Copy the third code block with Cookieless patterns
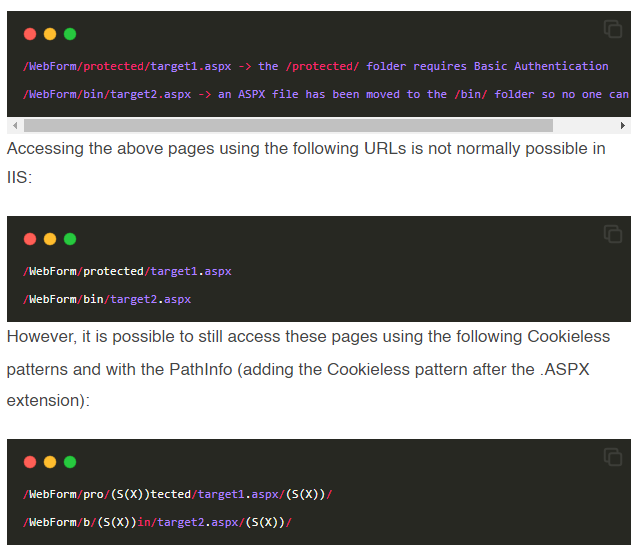Image resolution: width=637 pixels, height=550 pixels. (613, 457)
